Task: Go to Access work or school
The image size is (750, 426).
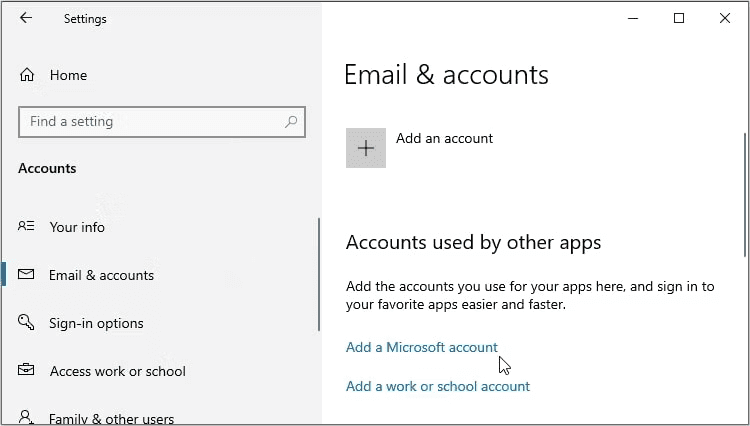Action: (117, 371)
